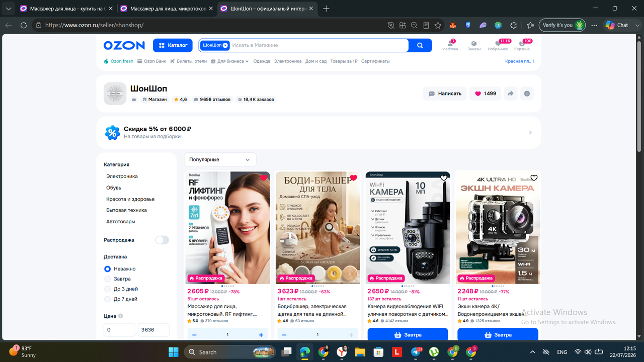644x362 pixels.
Task: Open the Одежда navigation link
Action: (262, 61)
